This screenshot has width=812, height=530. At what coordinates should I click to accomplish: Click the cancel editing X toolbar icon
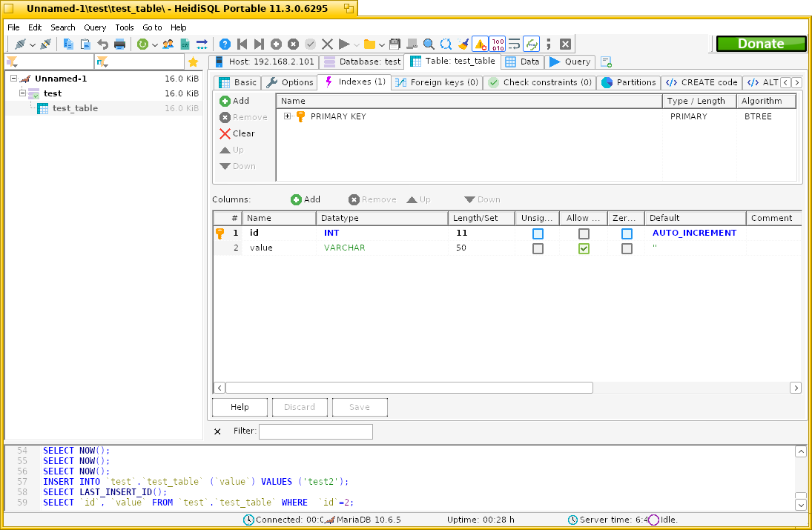(327, 44)
